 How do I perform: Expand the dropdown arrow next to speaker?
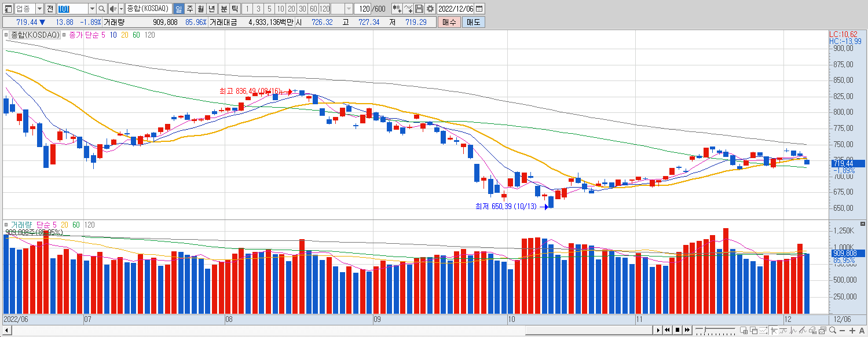pyautogui.click(x=121, y=9)
